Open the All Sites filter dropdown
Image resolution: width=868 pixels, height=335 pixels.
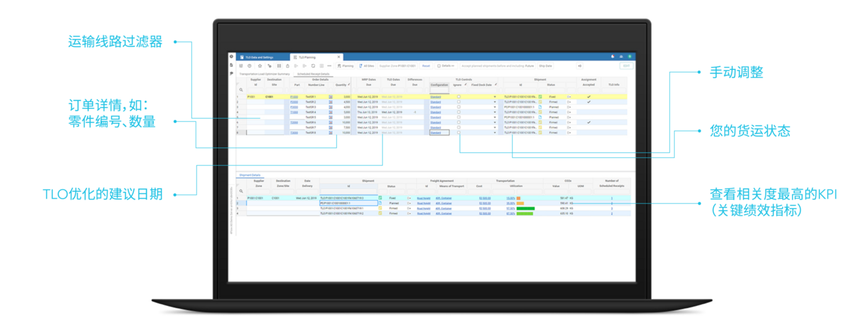tap(366, 66)
